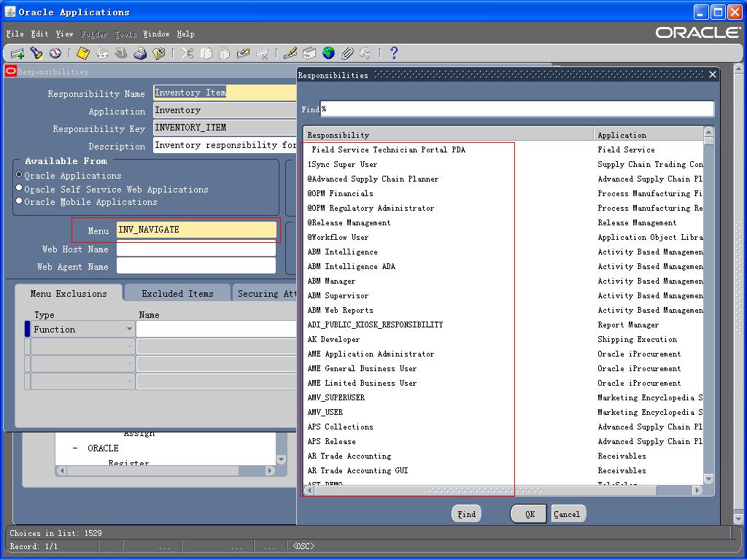747x560 pixels.
Task: Click the Responsibility column header
Action: click(x=449, y=135)
